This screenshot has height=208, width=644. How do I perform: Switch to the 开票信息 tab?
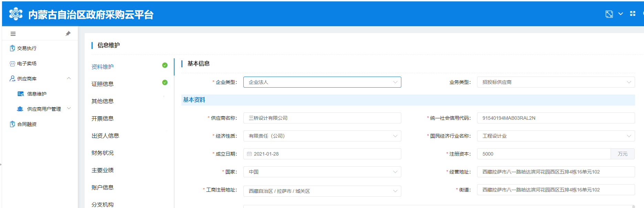(103, 118)
